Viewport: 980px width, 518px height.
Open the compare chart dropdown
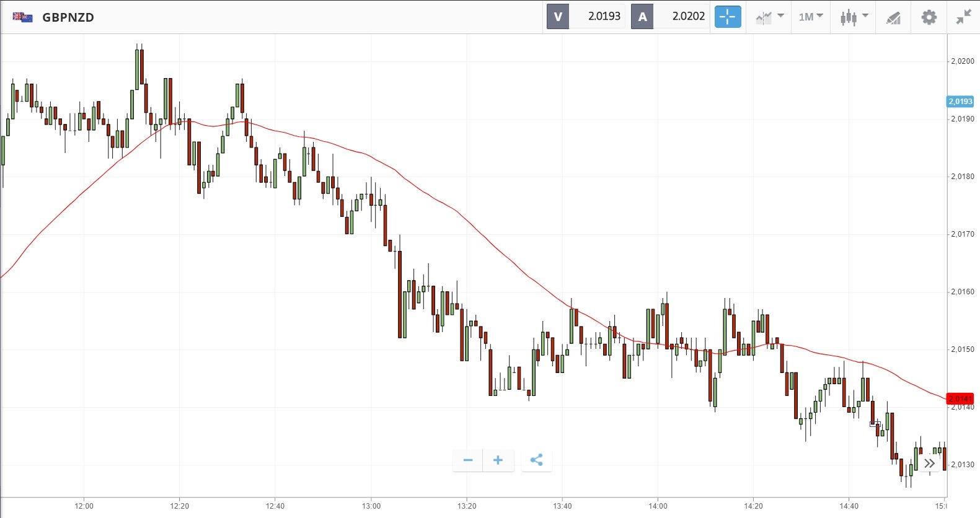coord(769,17)
